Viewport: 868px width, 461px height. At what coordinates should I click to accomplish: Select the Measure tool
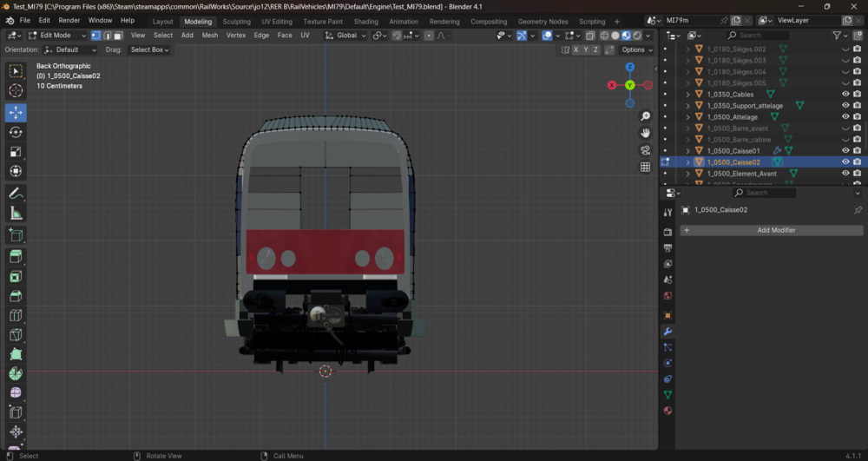click(x=16, y=213)
